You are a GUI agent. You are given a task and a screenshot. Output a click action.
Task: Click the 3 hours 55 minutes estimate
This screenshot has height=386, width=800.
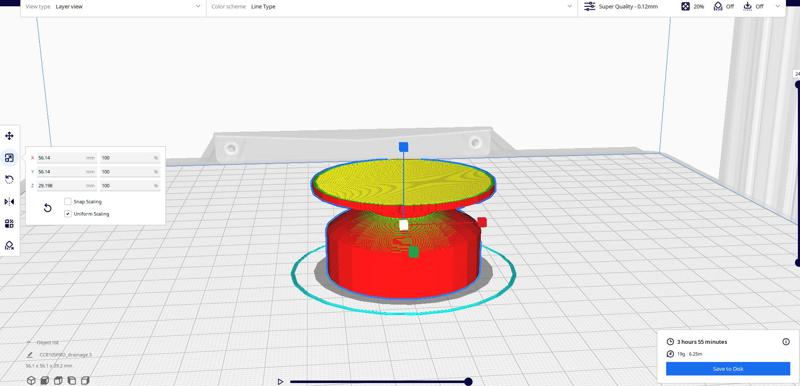[702, 342]
